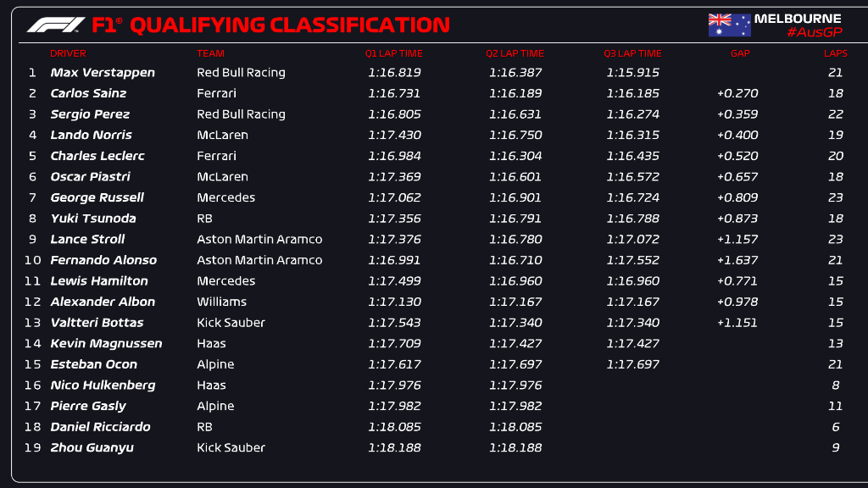Click Verstappen's 1:15.915 Q3 lap time

pyautogui.click(x=632, y=73)
